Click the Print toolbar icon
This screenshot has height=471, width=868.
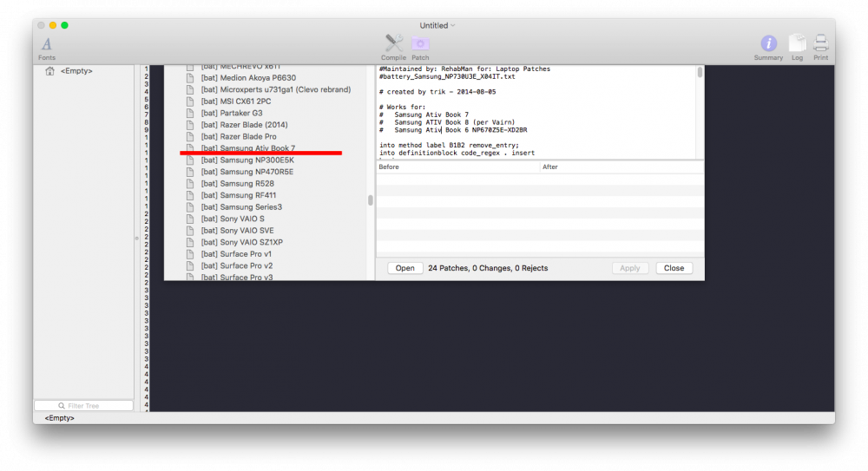(x=821, y=48)
